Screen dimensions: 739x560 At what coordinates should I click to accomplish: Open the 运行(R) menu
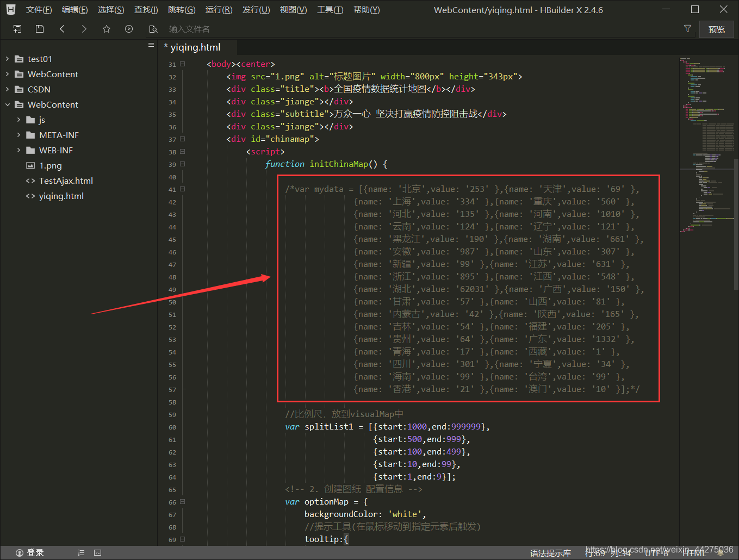[x=219, y=10]
